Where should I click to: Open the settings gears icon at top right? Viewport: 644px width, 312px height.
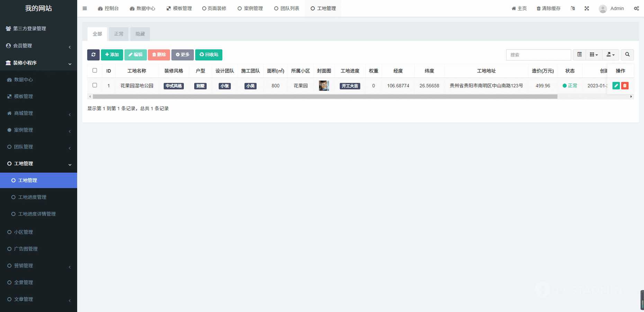click(x=636, y=8)
